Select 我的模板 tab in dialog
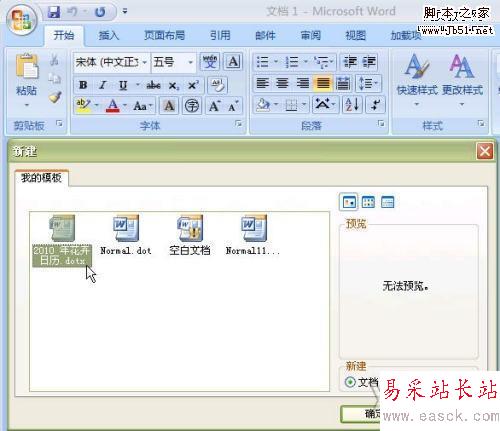Image resolution: width=500 pixels, height=431 pixels. point(41,177)
